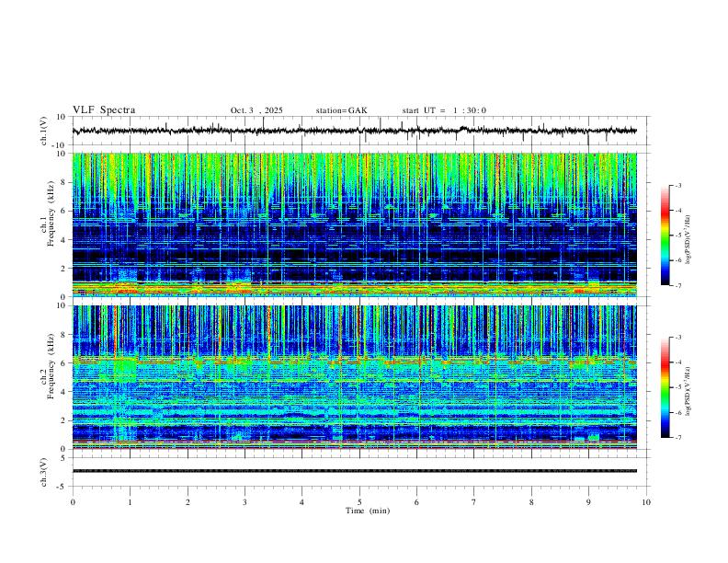Screen dimensions: 728x563
Task: Click the "4" kHz tick of ch.2 spectrogram
Action: pyautogui.click(x=64, y=392)
